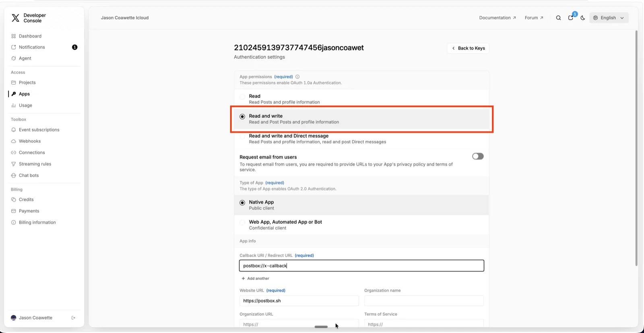Open the Notifications menu item
The image size is (644, 333).
[32, 47]
